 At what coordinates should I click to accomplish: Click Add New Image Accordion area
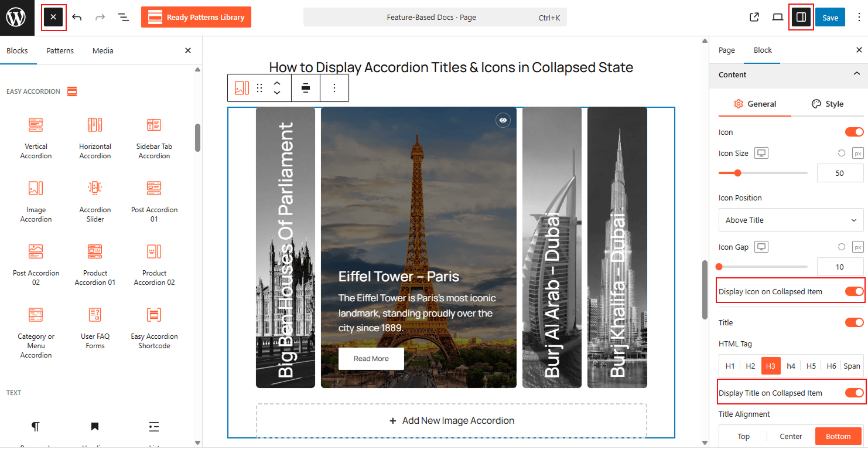(x=451, y=420)
